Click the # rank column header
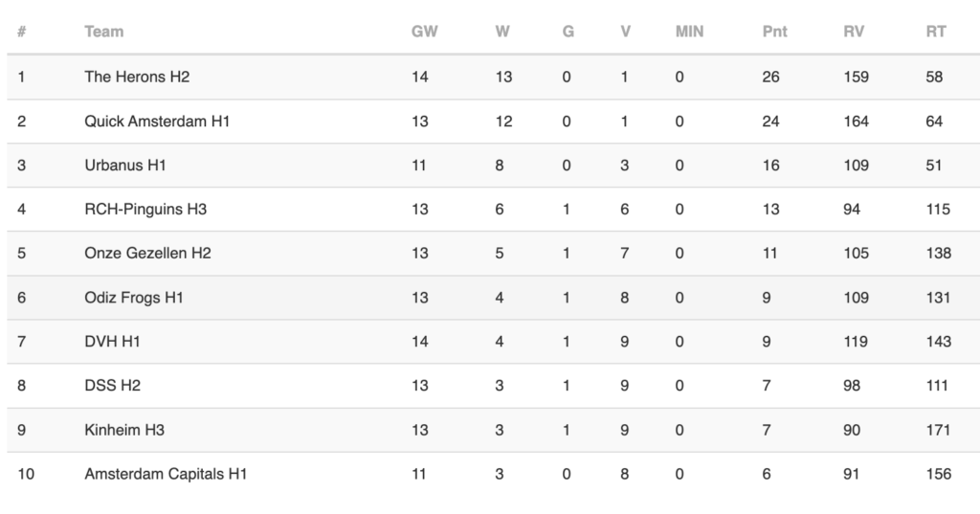Screen dimensions: 980x514 pos(21,32)
